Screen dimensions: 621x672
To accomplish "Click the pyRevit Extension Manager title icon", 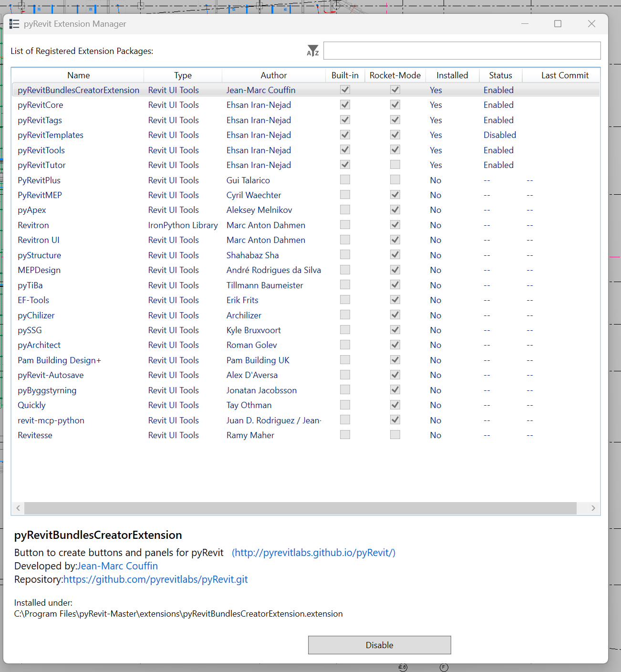I will 14,24.
